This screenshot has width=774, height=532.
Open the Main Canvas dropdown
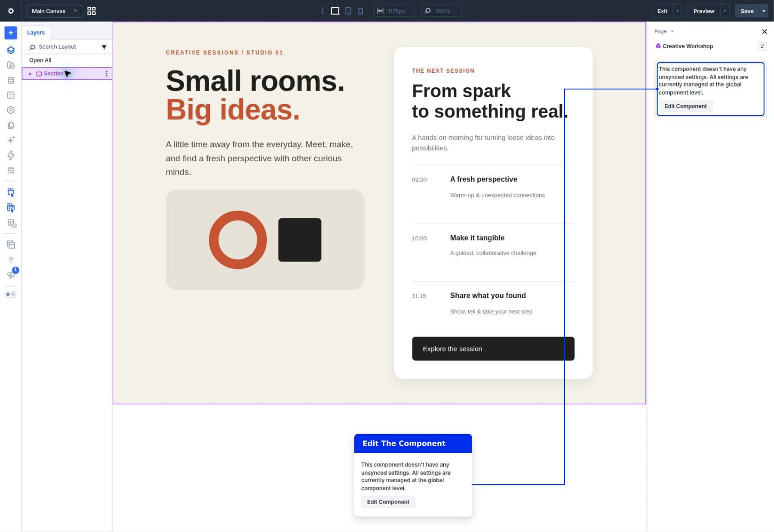[54, 11]
